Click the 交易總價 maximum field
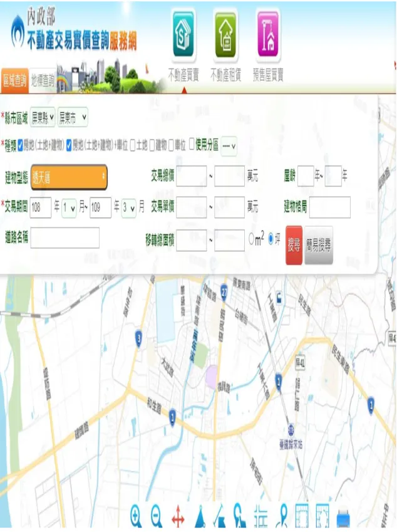The height and width of the screenshot is (532, 397). pos(230,175)
